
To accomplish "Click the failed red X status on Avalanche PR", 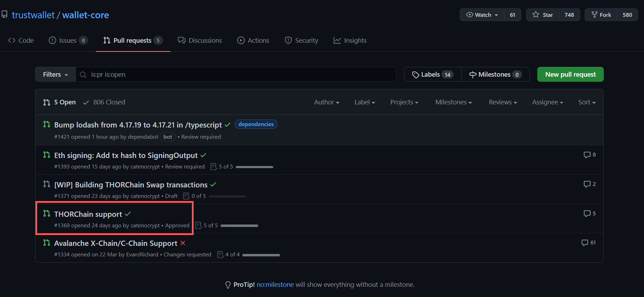I will tap(183, 243).
